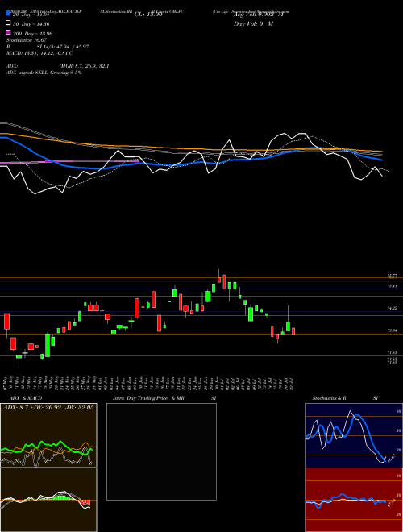The width and height of the screenshot is (403, 532).
Task: Click the 15.41 price axis label
Action: [393, 286]
